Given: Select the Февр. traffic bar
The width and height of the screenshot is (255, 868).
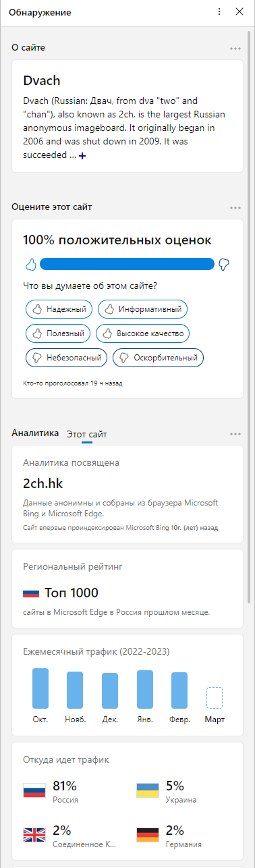Looking at the screenshot, I should pos(179,690).
